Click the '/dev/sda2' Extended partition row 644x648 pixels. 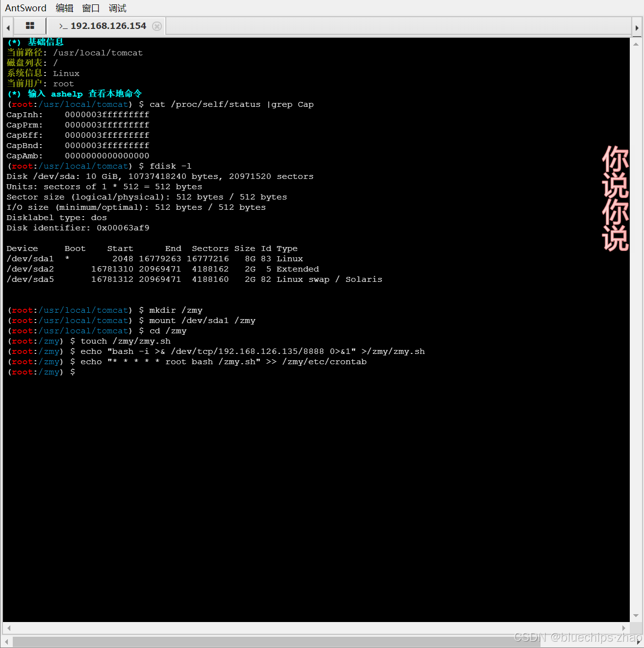tap(162, 269)
